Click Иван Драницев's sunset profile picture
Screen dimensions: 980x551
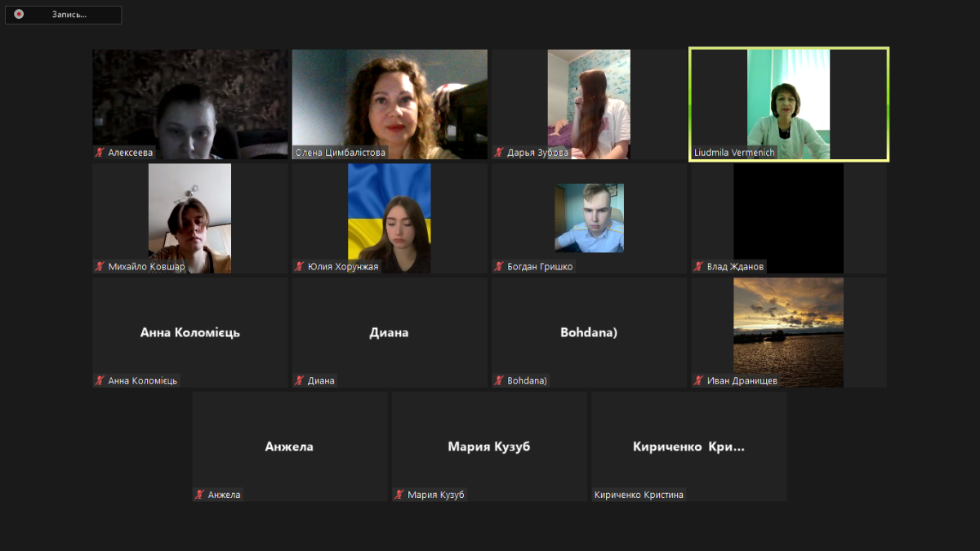(x=788, y=331)
